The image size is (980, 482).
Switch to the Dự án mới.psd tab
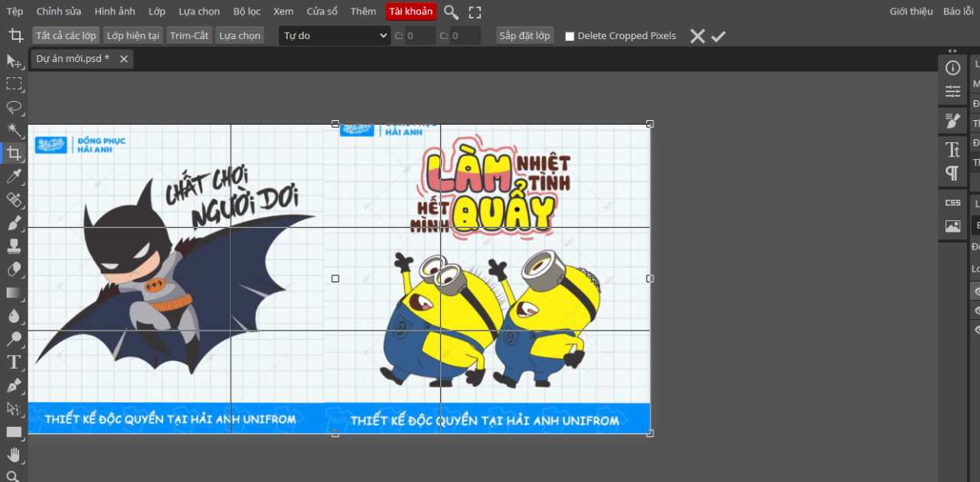click(x=73, y=59)
